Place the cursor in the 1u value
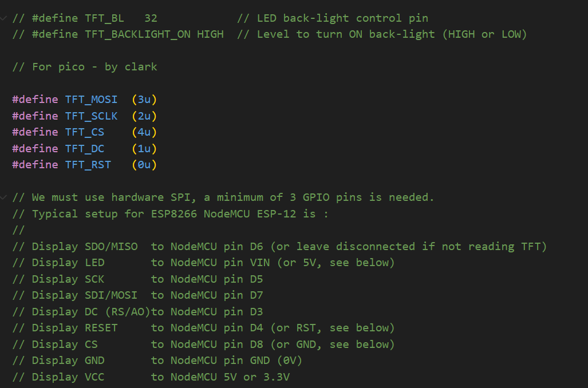588x388 pixels. coord(144,148)
